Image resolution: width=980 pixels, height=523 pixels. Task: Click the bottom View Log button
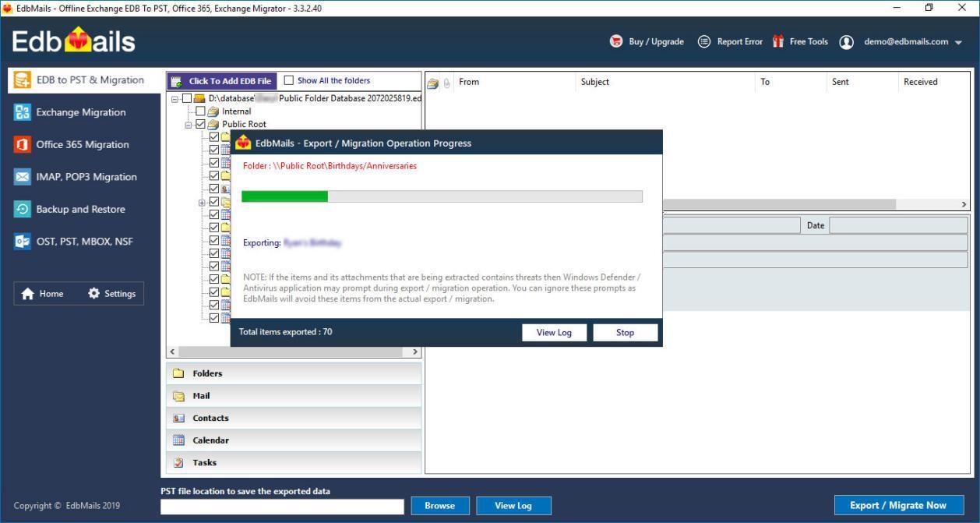click(x=513, y=506)
